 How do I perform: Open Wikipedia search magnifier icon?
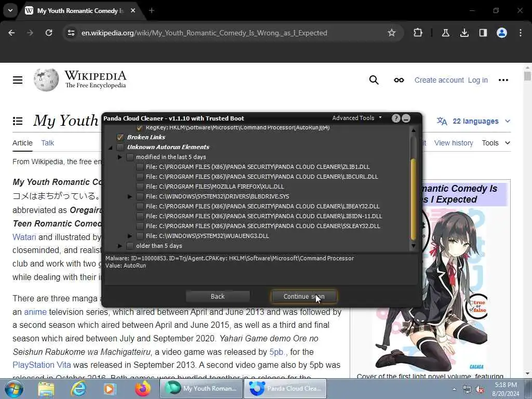pos(374,80)
